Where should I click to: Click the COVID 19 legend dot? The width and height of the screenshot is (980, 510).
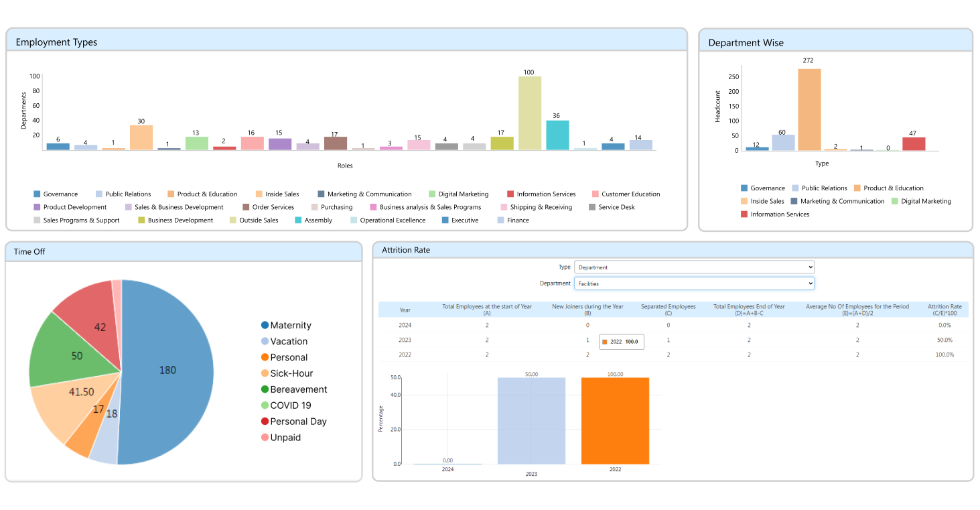pos(265,405)
